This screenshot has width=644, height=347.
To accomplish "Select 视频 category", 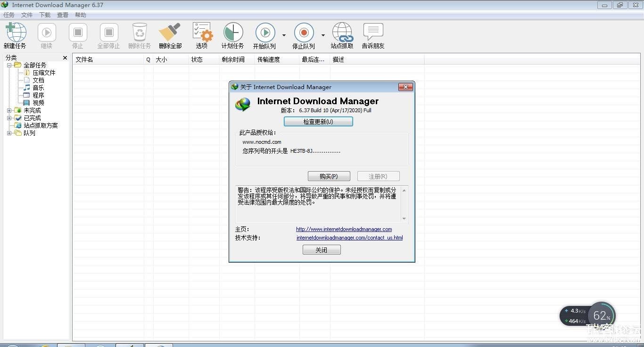I will pos(38,103).
